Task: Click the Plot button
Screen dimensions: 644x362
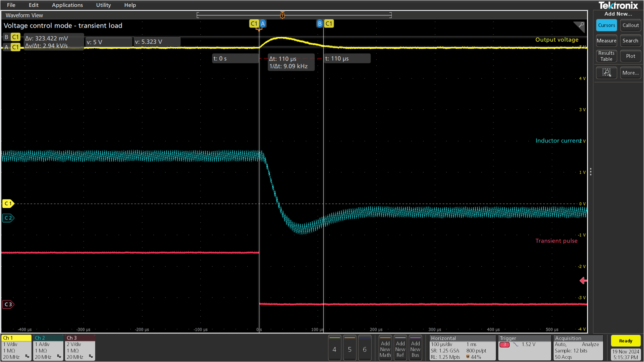Action: coord(631,56)
